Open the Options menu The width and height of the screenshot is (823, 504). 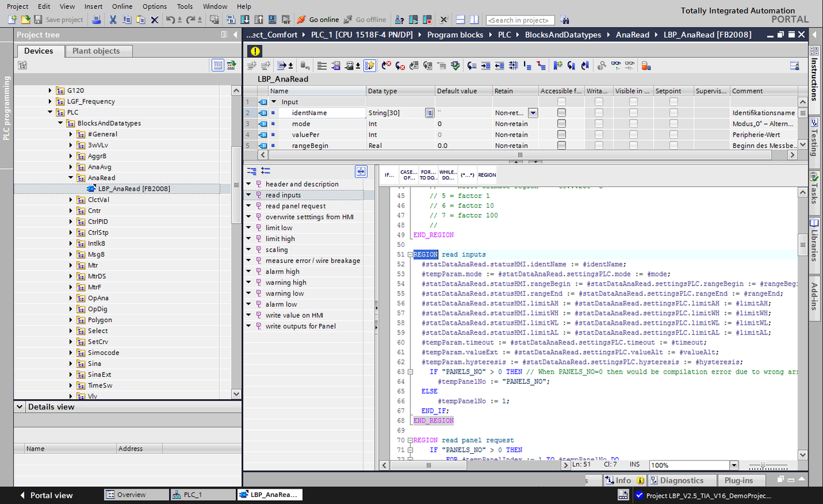click(154, 6)
